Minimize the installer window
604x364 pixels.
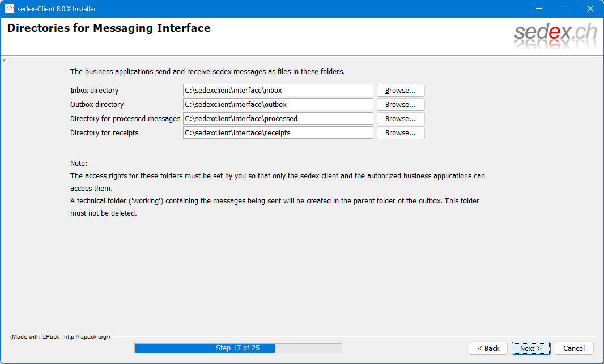point(538,8)
